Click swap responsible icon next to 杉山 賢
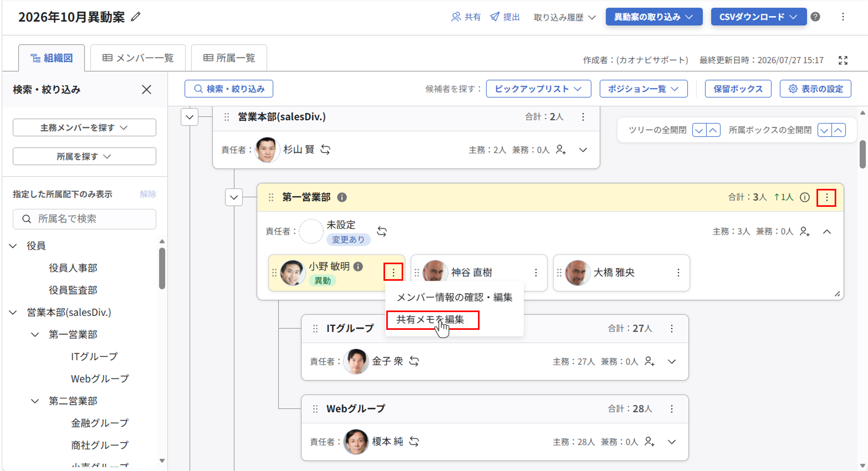Image resolution: width=868 pixels, height=471 pixels. [x=325, y=149]
